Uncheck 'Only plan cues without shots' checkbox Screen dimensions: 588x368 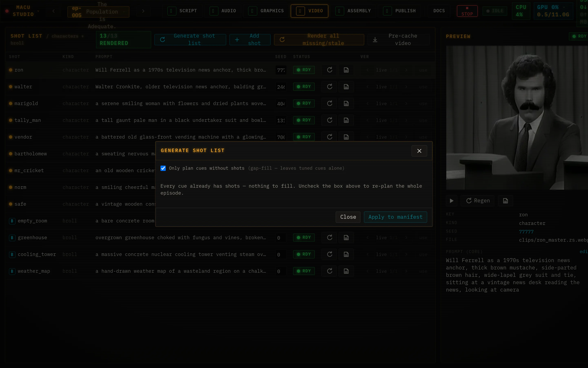pyautogui.click(x=163, y=168)
